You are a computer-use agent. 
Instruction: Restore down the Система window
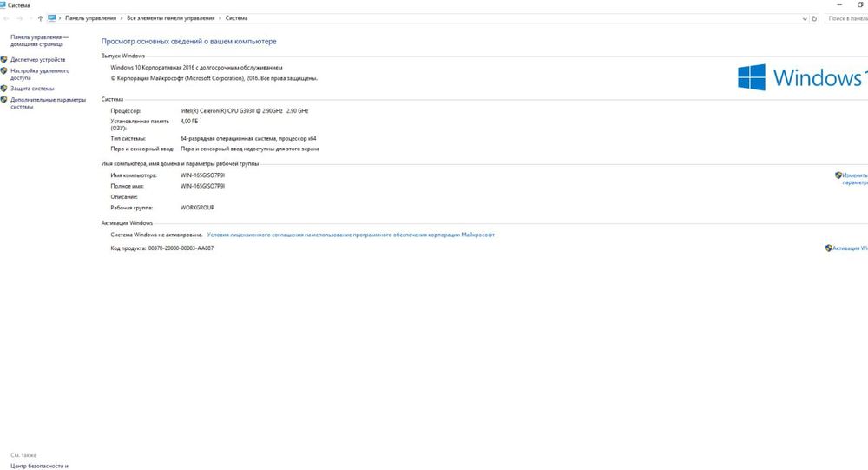coord(860,4)
